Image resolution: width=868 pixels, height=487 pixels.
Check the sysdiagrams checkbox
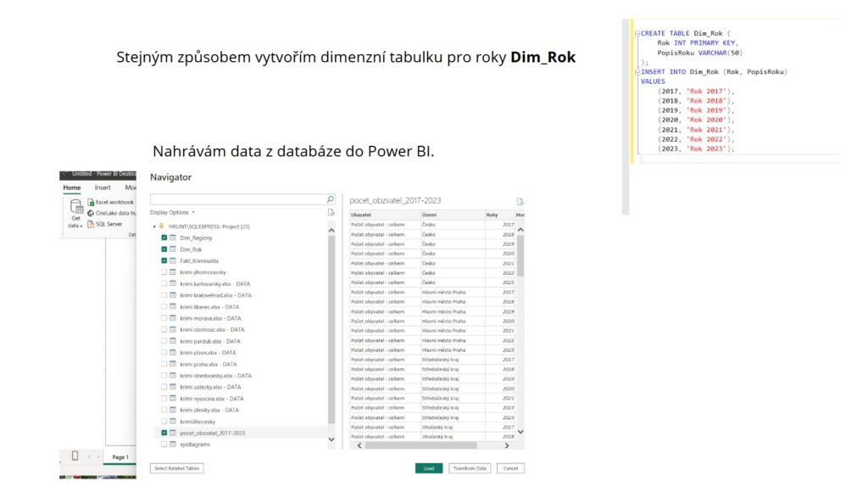pos(164,445)
